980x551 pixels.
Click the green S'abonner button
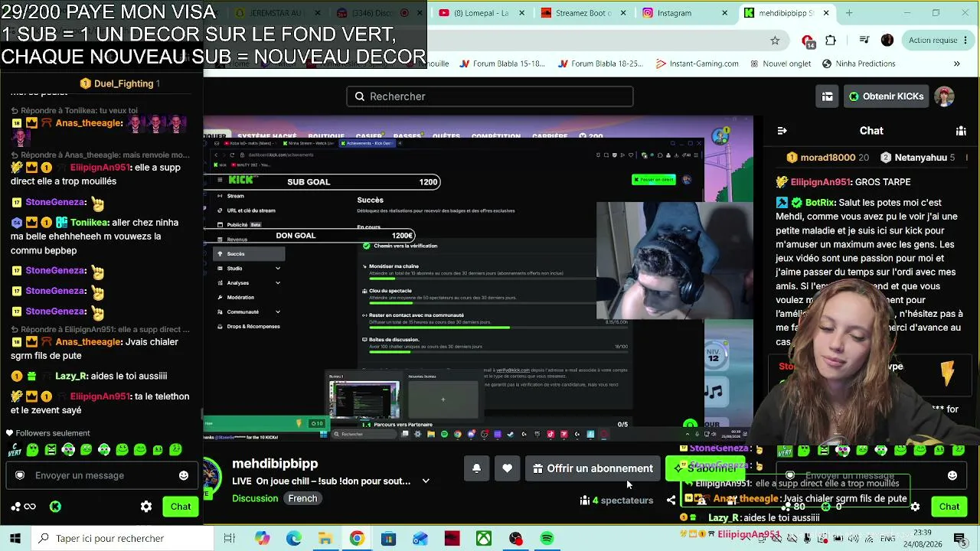click(704, 468)
